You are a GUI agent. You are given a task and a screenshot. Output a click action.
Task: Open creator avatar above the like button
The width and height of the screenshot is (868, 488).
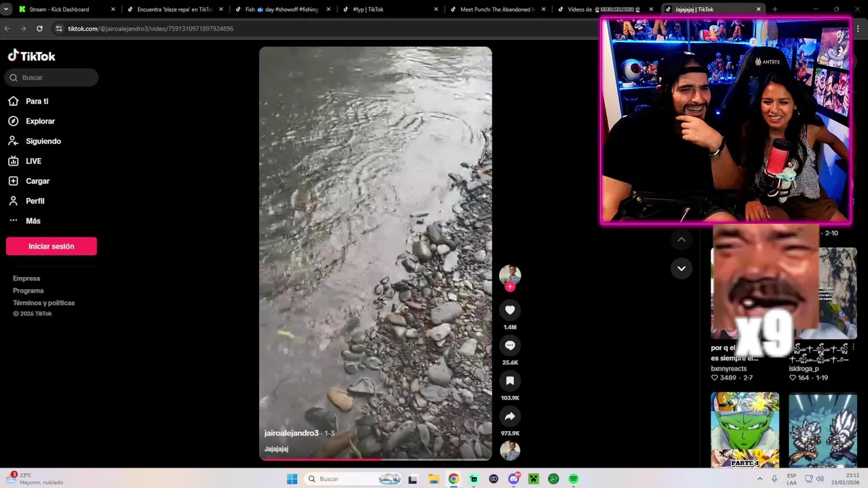pyautogui.click(x=510, y=274)
